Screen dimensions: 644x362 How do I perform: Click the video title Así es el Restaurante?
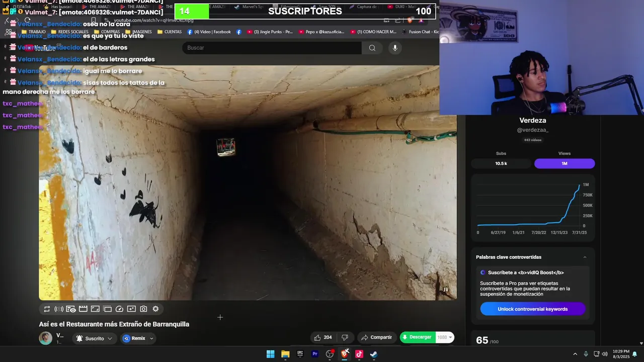coord(114,324)
